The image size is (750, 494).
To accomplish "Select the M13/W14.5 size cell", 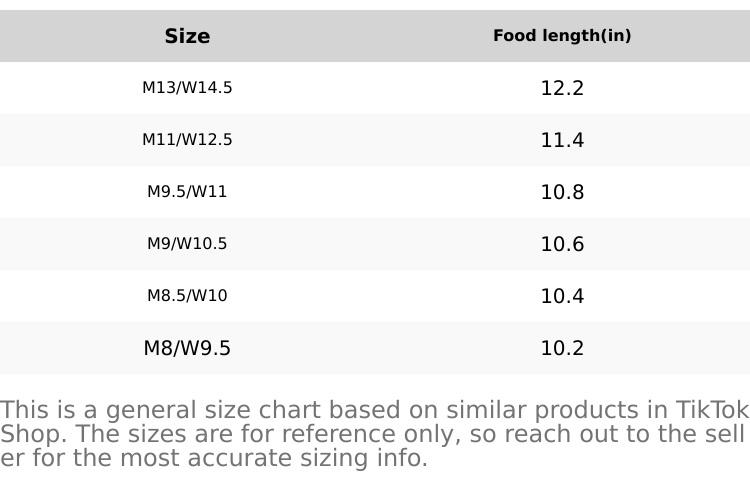I will coord(187,88).
